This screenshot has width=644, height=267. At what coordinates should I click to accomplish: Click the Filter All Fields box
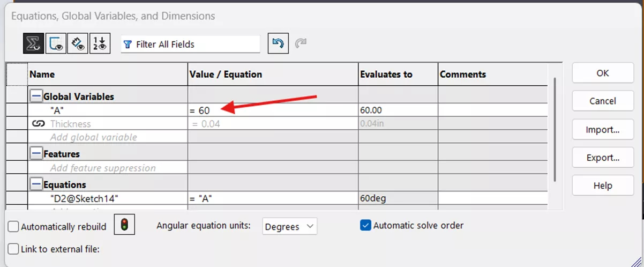[x=190, y=44]
